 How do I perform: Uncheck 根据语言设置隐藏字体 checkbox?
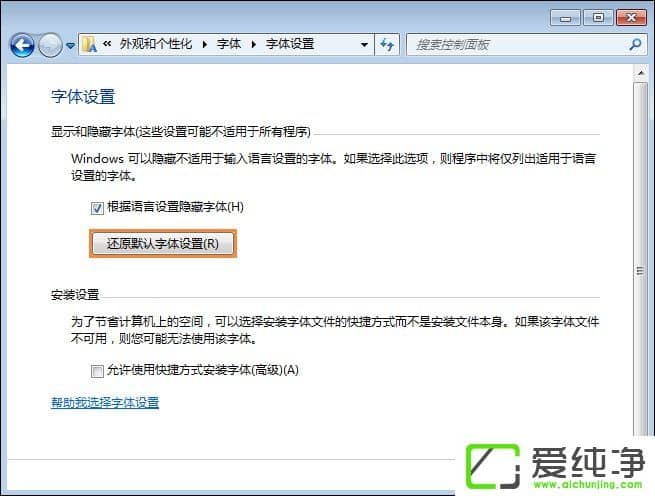click(97, 208)
